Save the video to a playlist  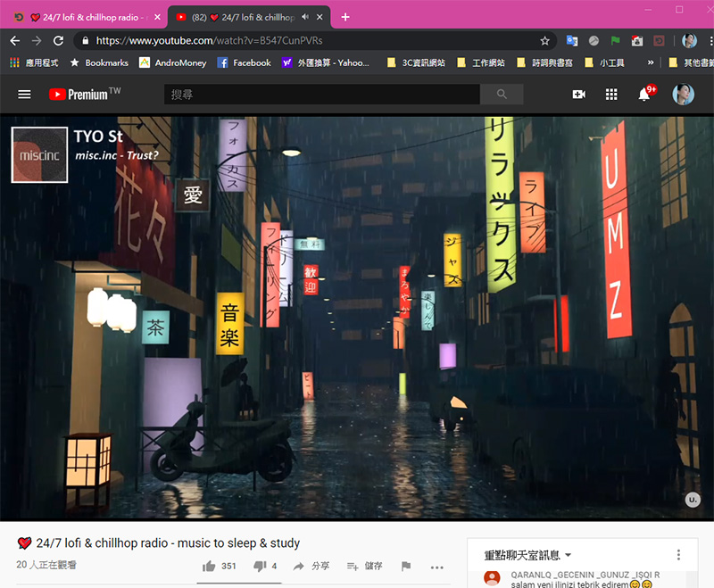[364, 566]
